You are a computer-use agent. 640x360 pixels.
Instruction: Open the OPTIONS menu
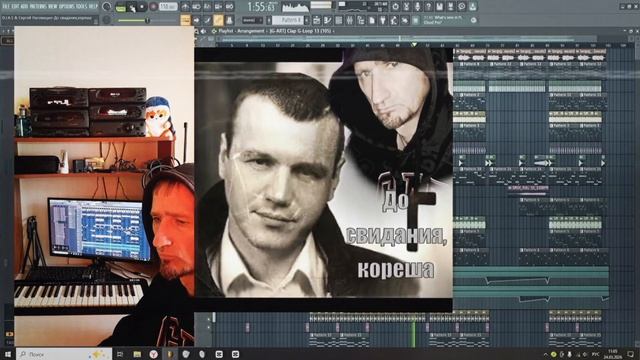(x=67, y=7)
